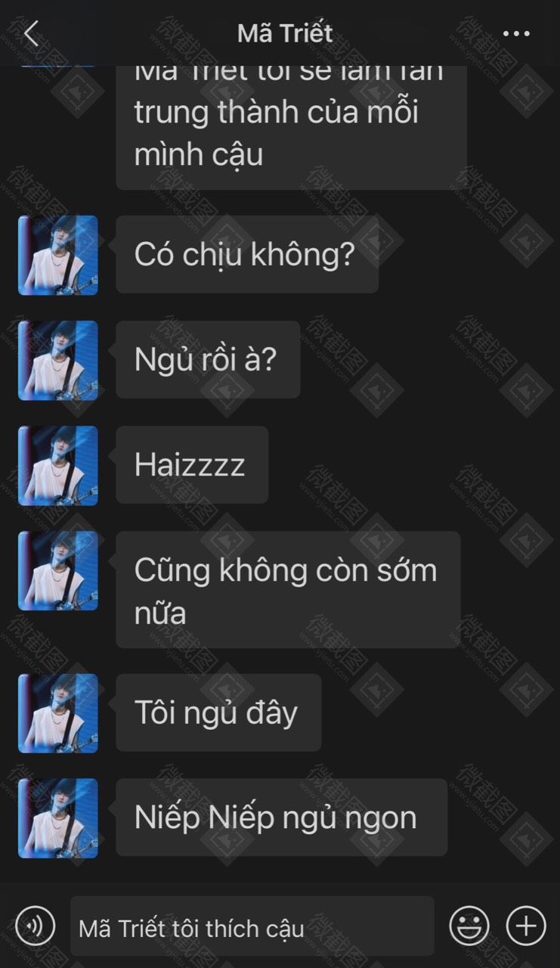Tap avatar next to "Có chịu không?"
560x968 pixels.
click(58, 255)
